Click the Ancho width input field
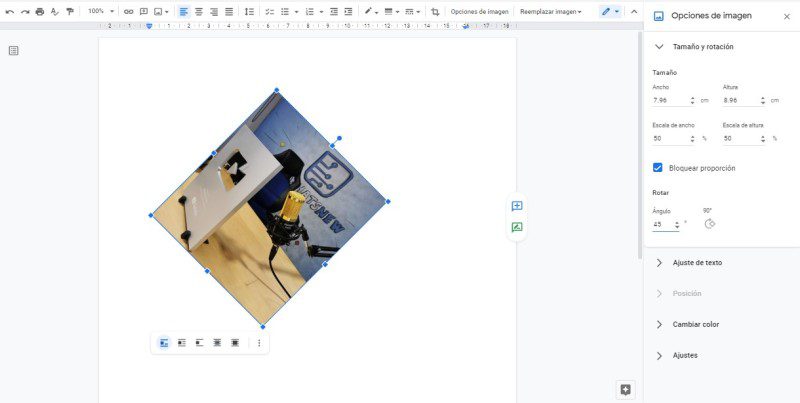This screenshot has width=800, height=403. (x=670, y=100)
